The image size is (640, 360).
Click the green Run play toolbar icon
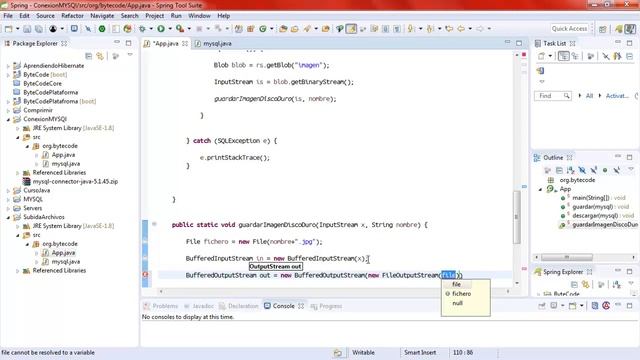pyautogui.click(x=161, y=29)
